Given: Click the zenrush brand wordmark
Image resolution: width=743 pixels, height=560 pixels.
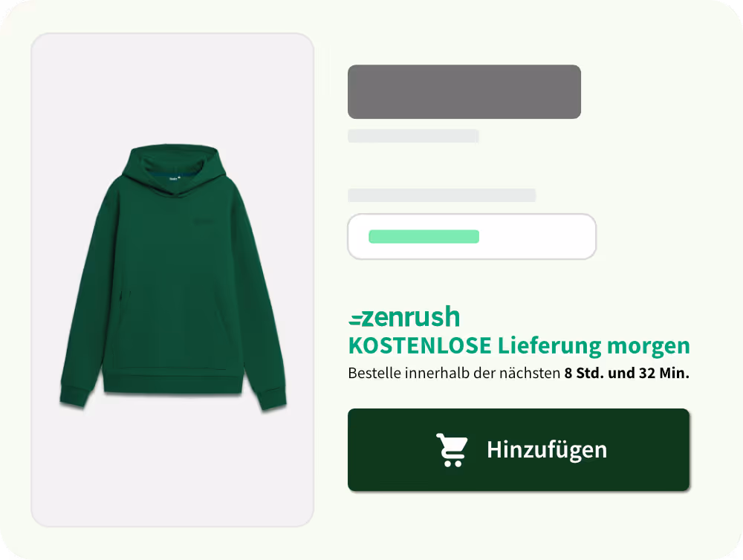Looking at the screenshot, I should [x=410, y=317].
